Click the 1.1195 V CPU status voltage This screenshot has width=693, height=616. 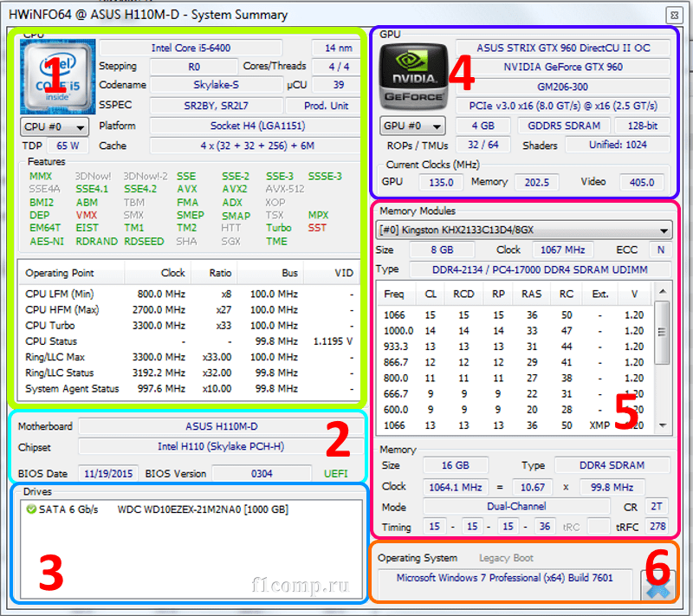click(333, 341)
